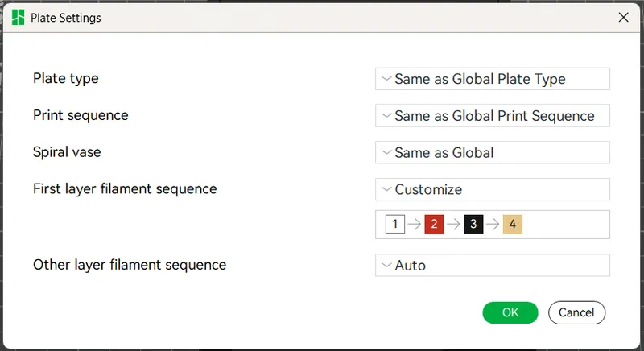This screenshot has height=351, width=644.
Task: Click the green OK button
Action: pos(510,312)
